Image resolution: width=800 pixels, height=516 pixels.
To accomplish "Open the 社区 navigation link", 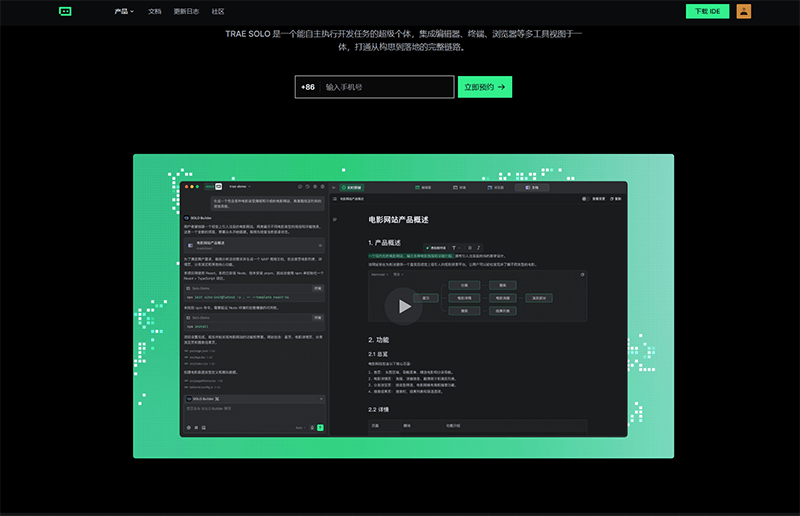I will click(x=218, y=12).
